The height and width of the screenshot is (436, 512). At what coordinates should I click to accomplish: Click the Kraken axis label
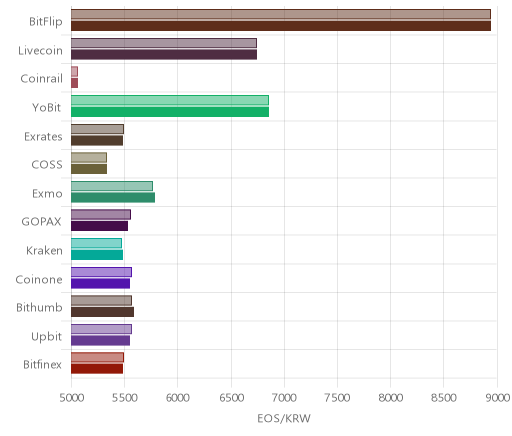[44, 251]
